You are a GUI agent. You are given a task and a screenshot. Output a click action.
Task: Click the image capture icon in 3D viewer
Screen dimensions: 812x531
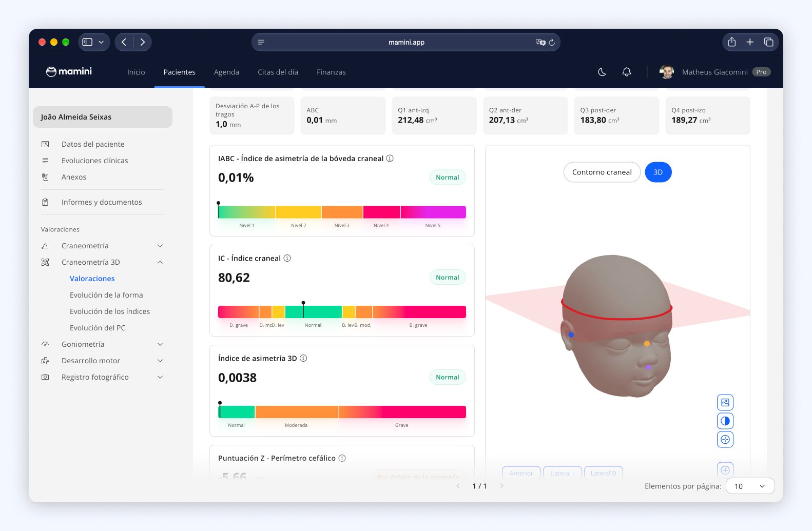pyautogui.click(x=725, y=402)
